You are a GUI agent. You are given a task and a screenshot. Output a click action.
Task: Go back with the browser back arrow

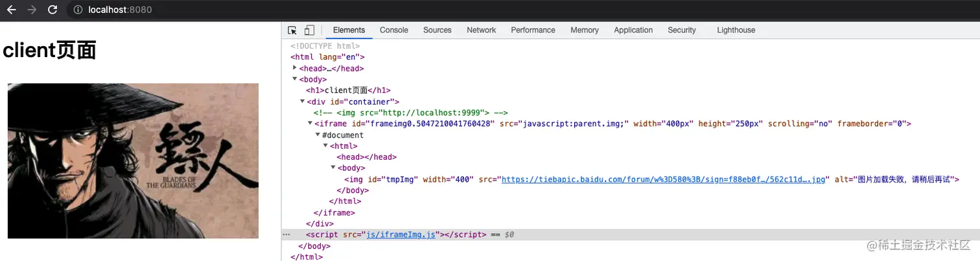pos(12,10)
